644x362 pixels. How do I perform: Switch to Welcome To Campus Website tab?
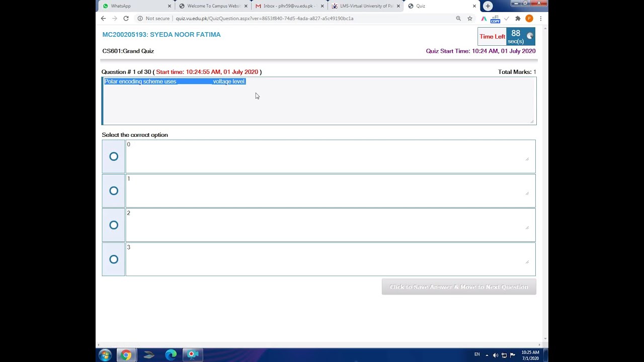[213, 6]
